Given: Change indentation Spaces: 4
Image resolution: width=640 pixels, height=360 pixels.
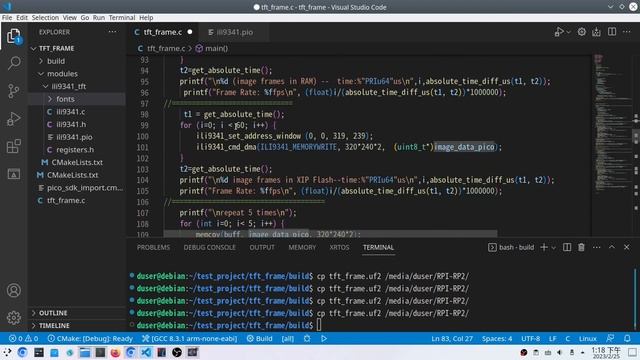Looking at the screenshot, I should pos(497,338).
